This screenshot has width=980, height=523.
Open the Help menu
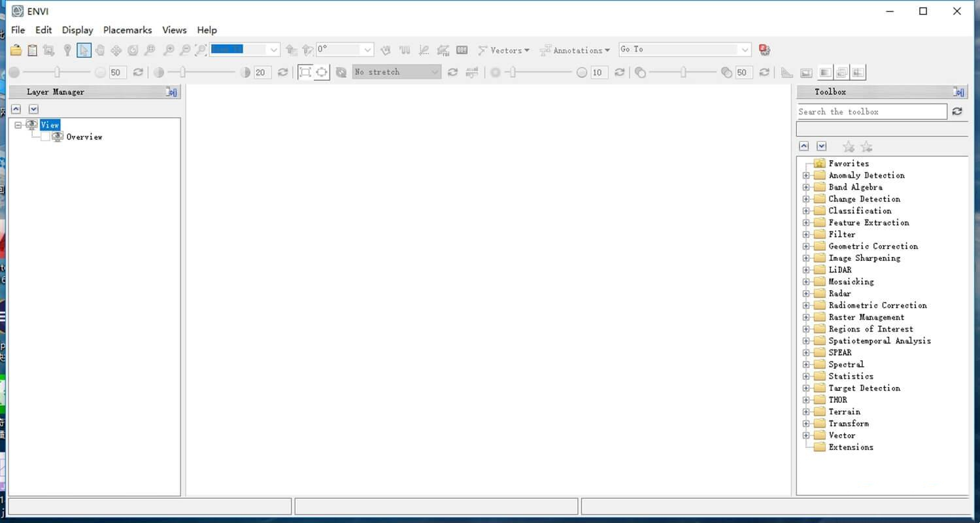tap(207, 30)
